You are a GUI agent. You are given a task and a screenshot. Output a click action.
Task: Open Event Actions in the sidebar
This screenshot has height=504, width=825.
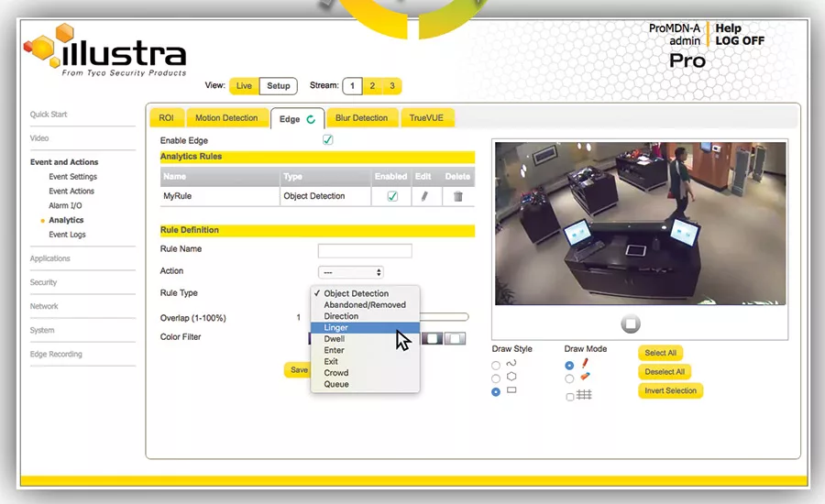(x=71, y=191)
